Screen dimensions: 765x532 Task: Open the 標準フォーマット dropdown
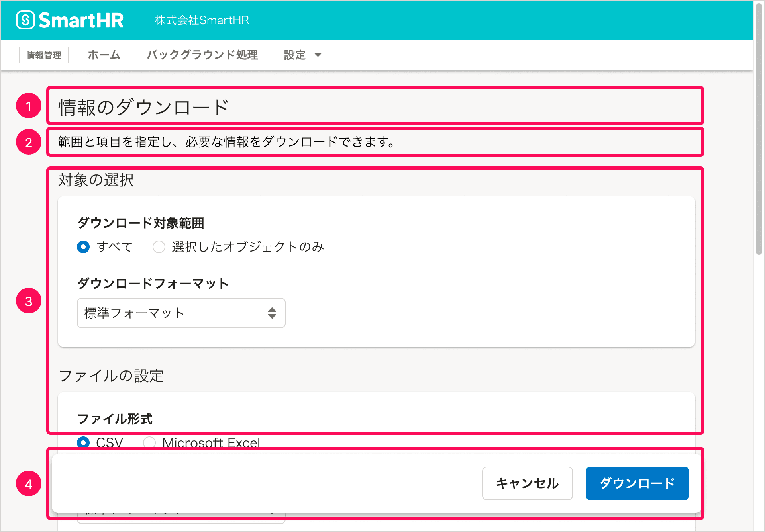point(180,313)
